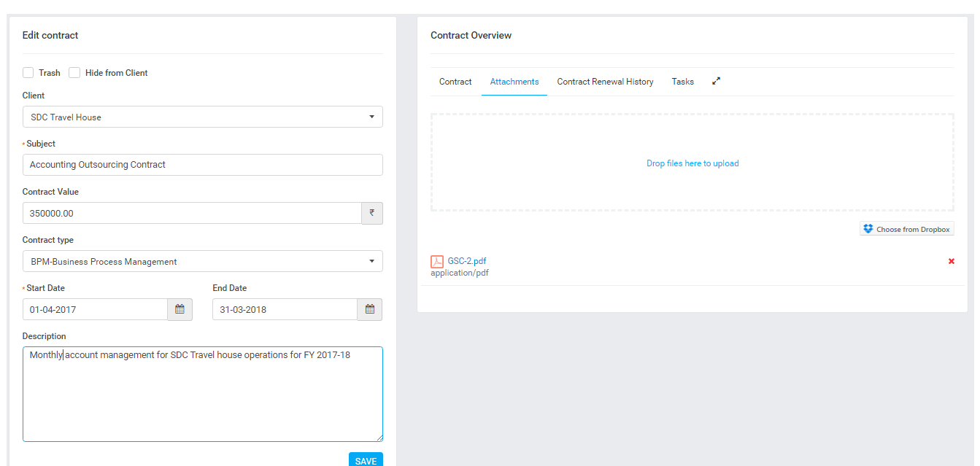Click the rupee currency icon beside Contract Value
Screen dimensions: 980x466
[371, 213]
